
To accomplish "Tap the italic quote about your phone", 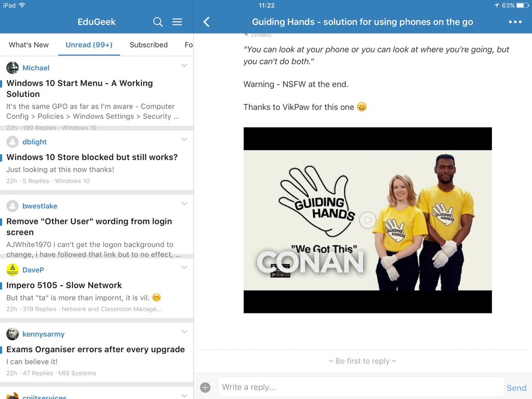I will 376,55.
